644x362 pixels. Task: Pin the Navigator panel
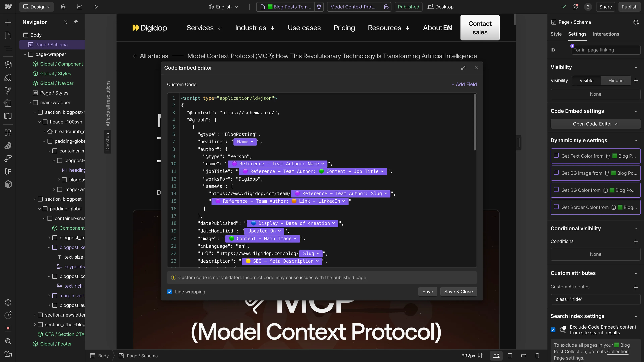click(x=75, y=22)
